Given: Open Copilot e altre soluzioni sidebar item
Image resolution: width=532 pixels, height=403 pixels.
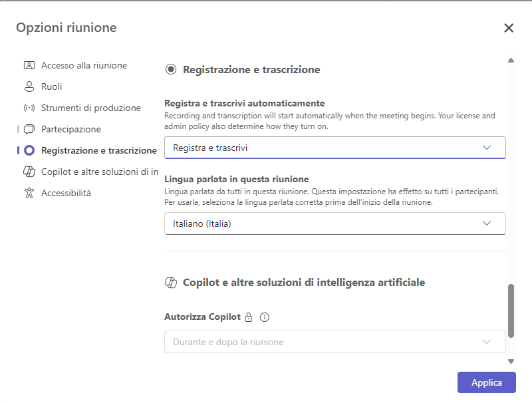Looking at the screenshot, I should [x=100, y=172].
